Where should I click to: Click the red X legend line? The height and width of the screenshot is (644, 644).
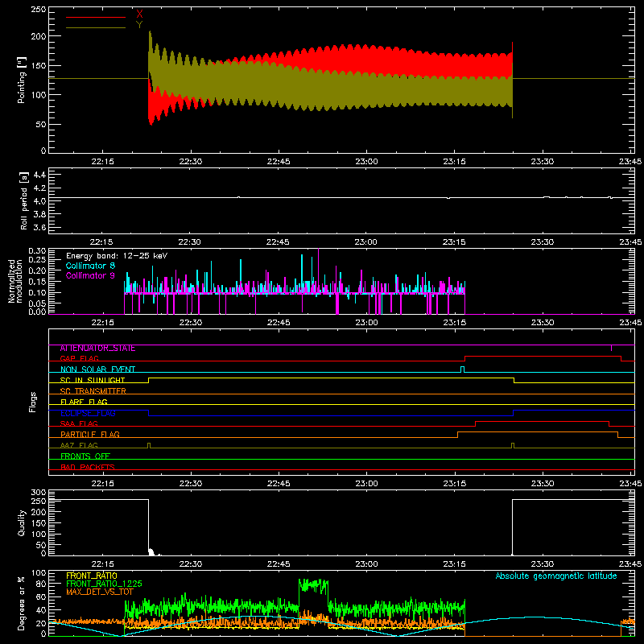(96, 17)
